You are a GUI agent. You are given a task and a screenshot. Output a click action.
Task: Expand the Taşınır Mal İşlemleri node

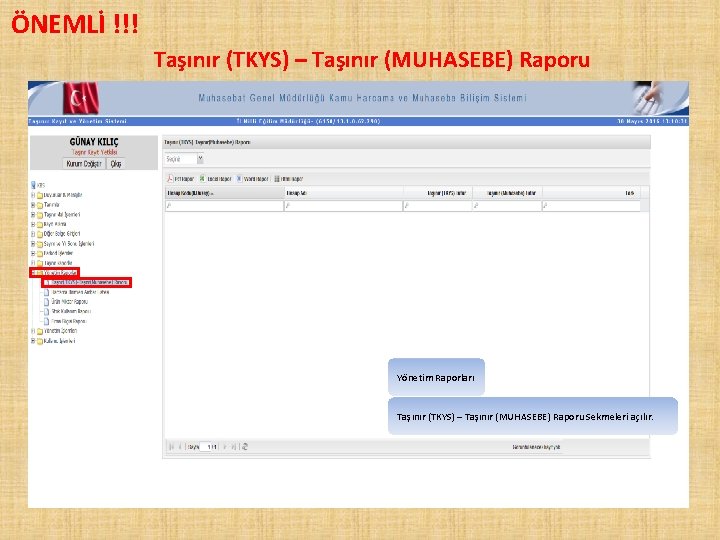(x=33, y=214)
